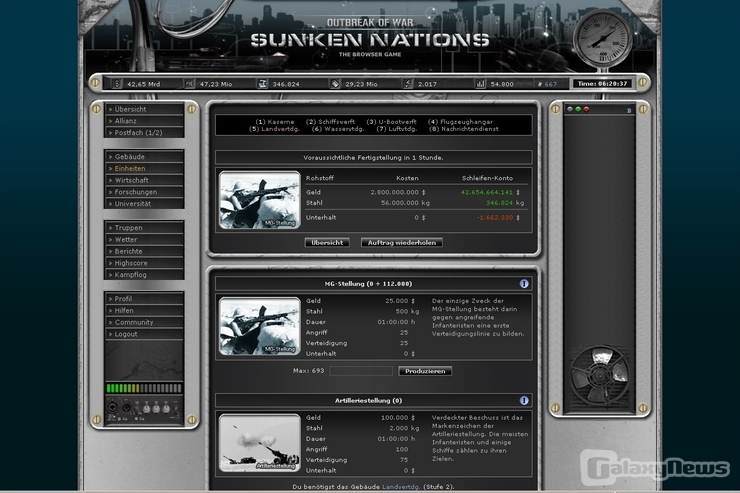Screen dimensions: 740x493
Task: Open Wirtschaft menu entry
Action: [x=144, y=180]
